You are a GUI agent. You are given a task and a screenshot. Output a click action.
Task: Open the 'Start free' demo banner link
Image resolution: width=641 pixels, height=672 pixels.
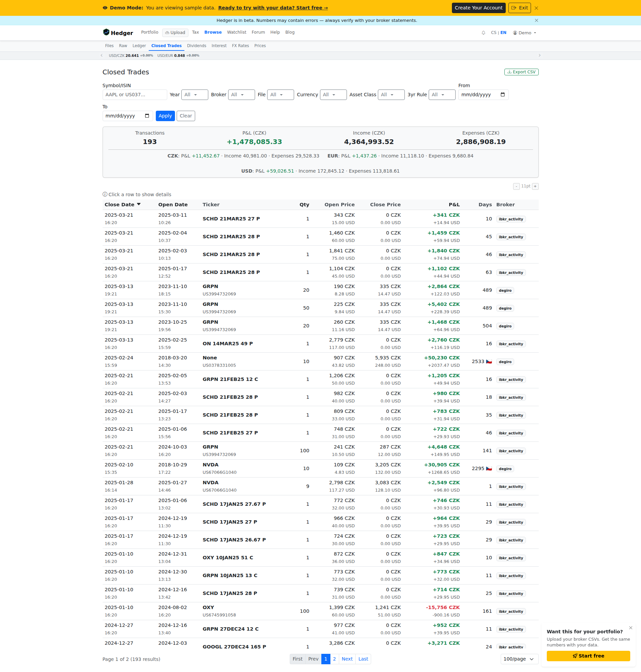[x=273, y=8]
